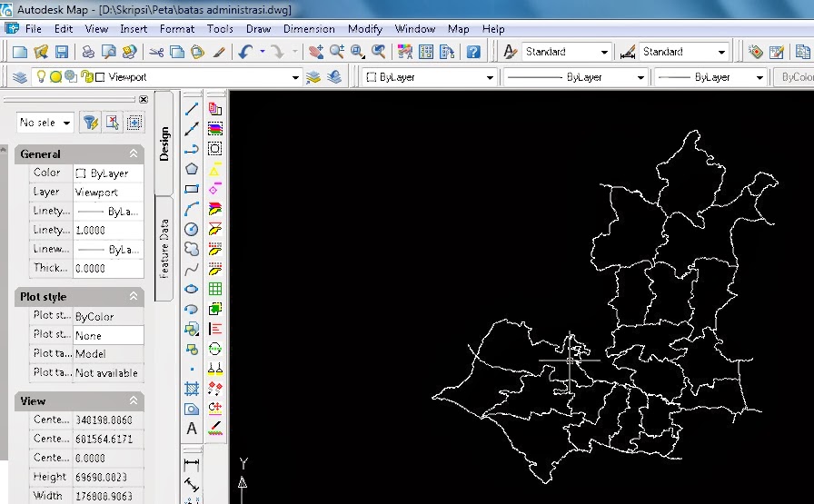
Task: Select the Arc draw tool
Action: coord(192,209)
